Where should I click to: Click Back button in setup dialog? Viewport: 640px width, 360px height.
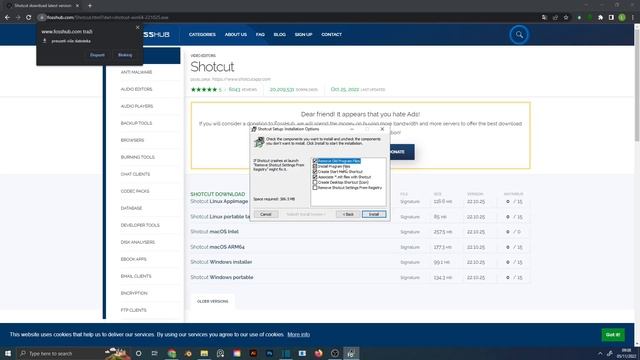[x=348, y=214]
